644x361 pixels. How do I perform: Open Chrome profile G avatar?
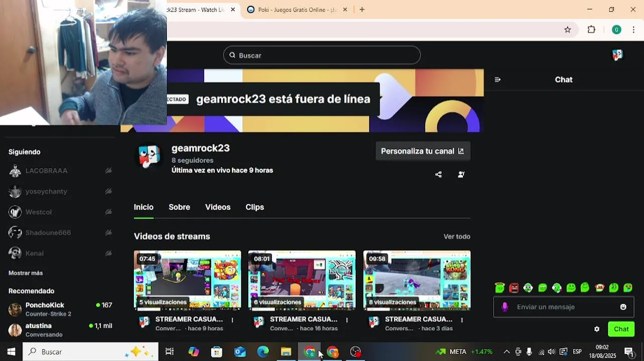coord(616,30)
